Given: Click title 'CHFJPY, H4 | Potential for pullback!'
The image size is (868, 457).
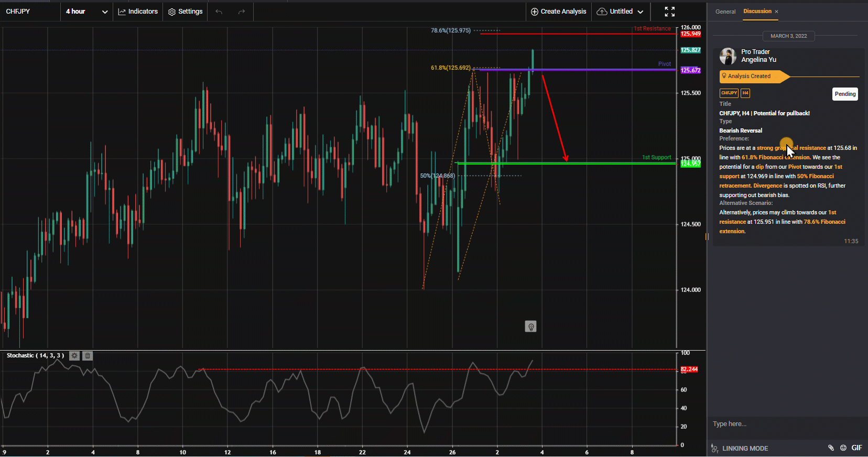Looking at the screenshot, I should [x=764, y=113].
